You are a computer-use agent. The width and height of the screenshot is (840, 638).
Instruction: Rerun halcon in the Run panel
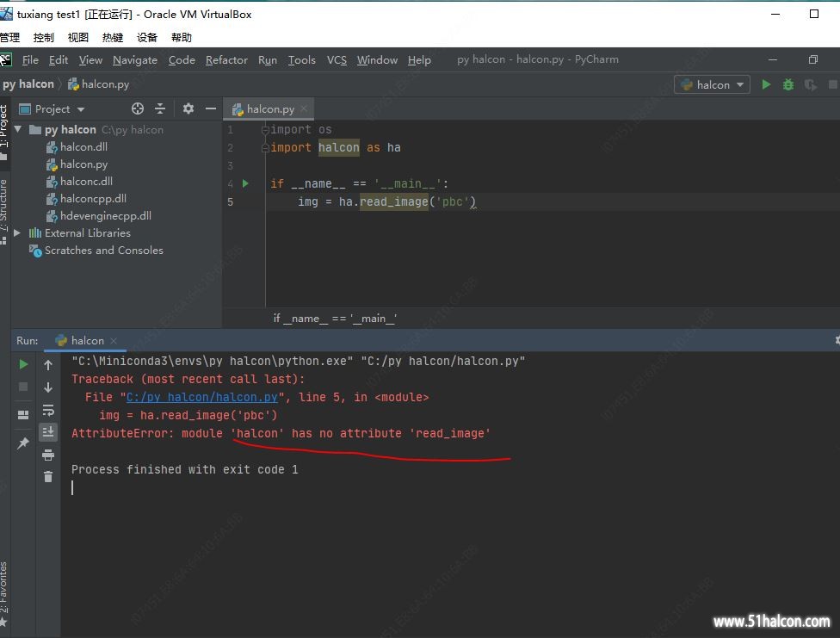(23, 364)
